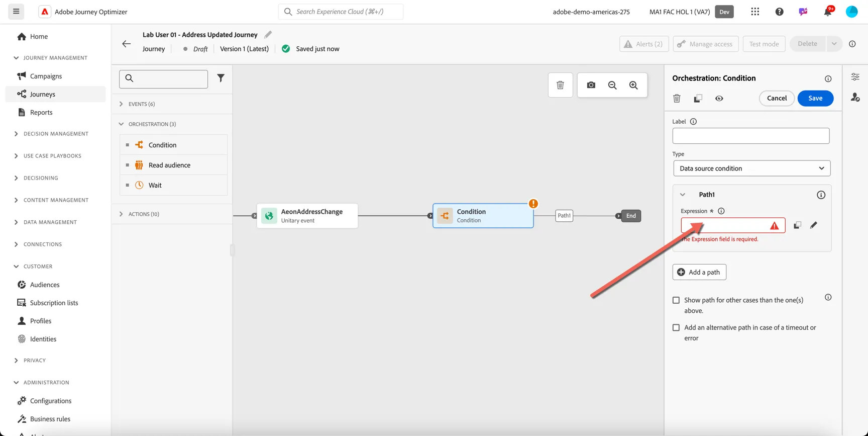Screen dimensions: 868x436
Task: Open Alerts (2) button
Action: point(644,44)
